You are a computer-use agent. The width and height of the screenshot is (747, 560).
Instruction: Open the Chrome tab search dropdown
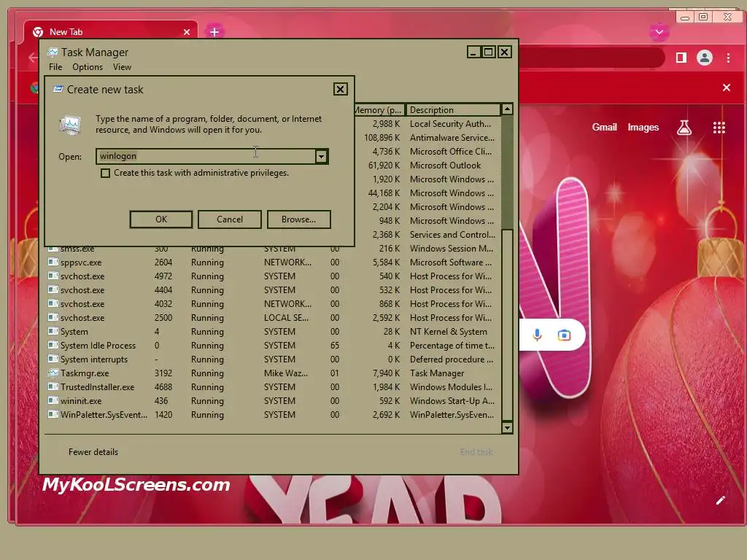659,32
